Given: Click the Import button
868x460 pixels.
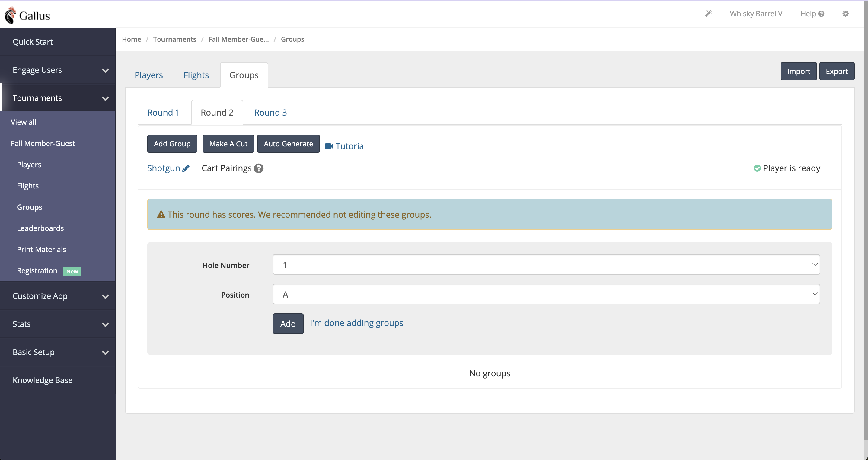Looking at the screenshot, I should (x=799, y=71).
